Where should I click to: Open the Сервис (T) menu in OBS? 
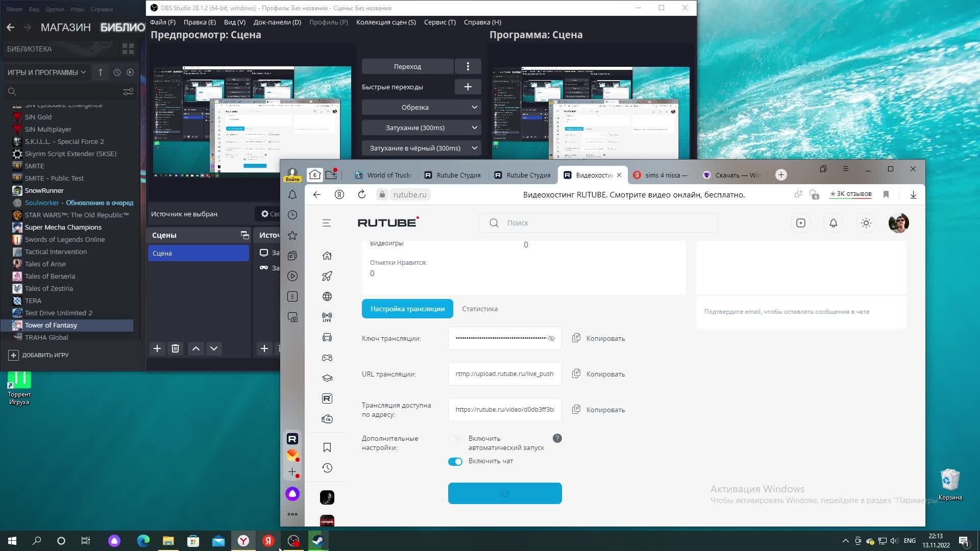pos(439,22)
